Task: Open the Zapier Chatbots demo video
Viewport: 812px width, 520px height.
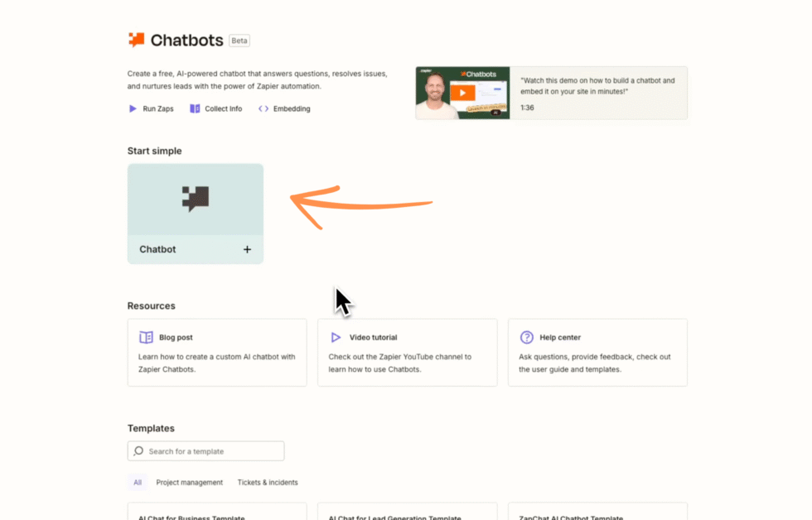Action: point(462,92)
